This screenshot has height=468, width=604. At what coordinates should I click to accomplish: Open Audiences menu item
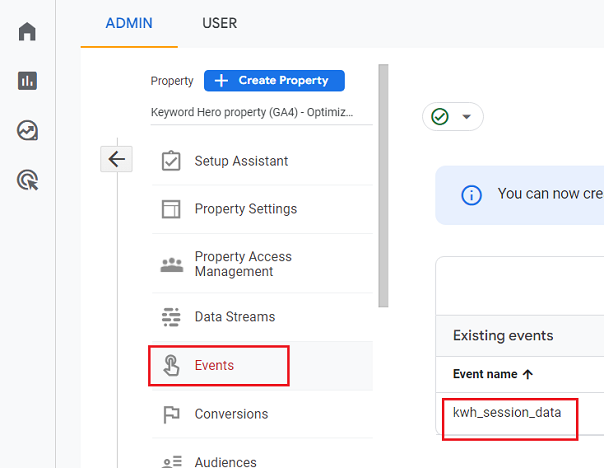[262, 458]
